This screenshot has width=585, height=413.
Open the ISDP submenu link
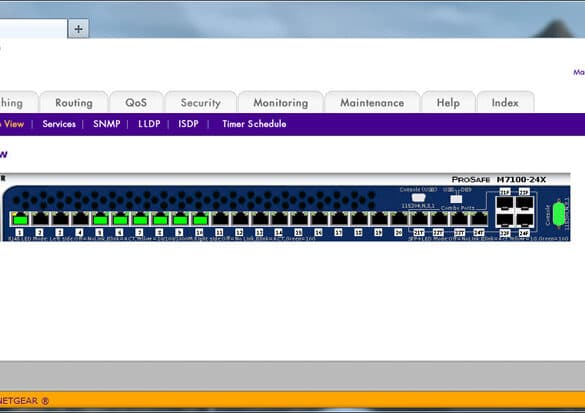click(188, 124)
